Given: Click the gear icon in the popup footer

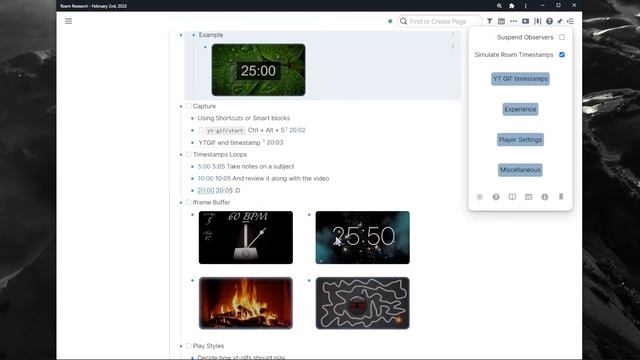Looking at the screenshot, I should click(480, 197).
